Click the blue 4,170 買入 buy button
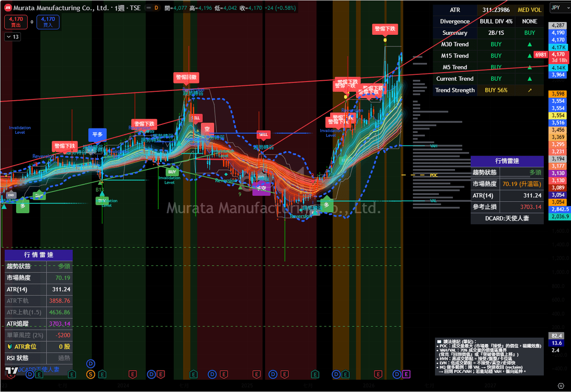The height and width of the screenshot is (392, 571). (48, 22)
